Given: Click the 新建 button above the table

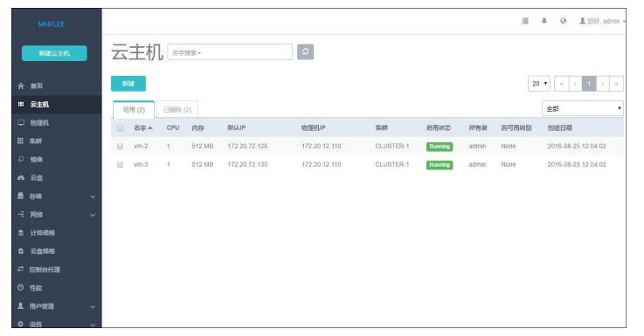Looking at the screenshot, I should [128, 84].
